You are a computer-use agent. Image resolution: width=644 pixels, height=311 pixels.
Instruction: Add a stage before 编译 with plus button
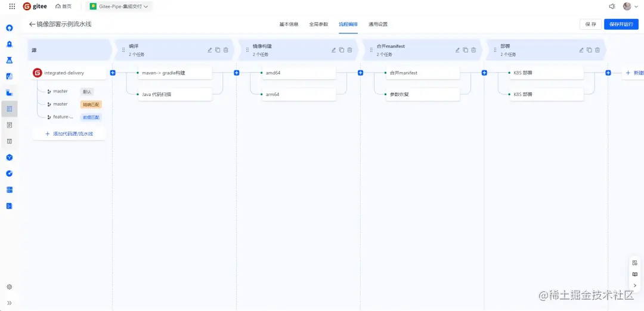[x=113, y=73]
